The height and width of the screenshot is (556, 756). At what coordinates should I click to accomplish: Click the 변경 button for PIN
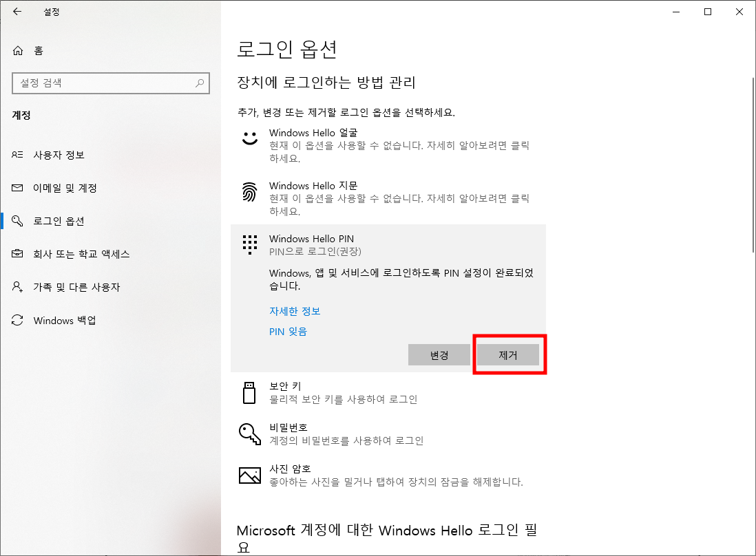(x=439, y=355)
